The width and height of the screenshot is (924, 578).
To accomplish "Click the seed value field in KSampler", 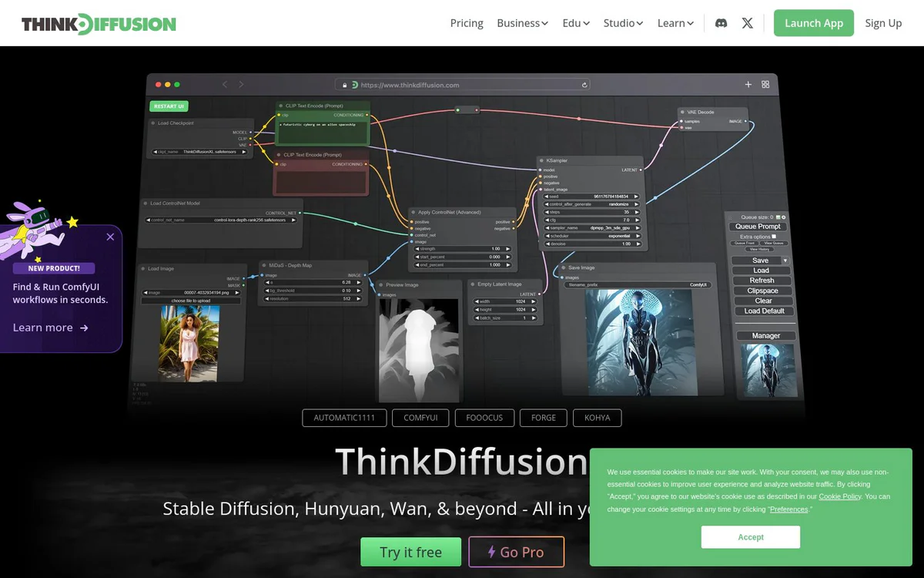I will [x=591, y=197].
